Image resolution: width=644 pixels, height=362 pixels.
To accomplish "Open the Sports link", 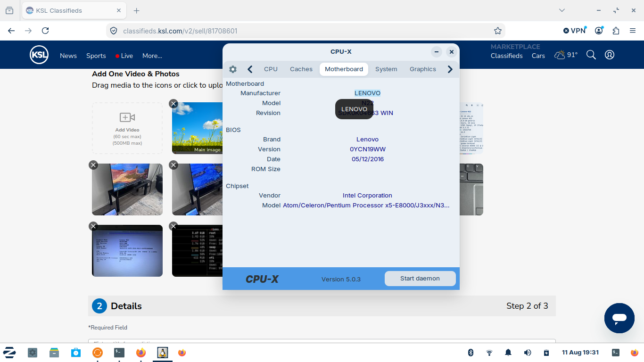I will (96, 56).
